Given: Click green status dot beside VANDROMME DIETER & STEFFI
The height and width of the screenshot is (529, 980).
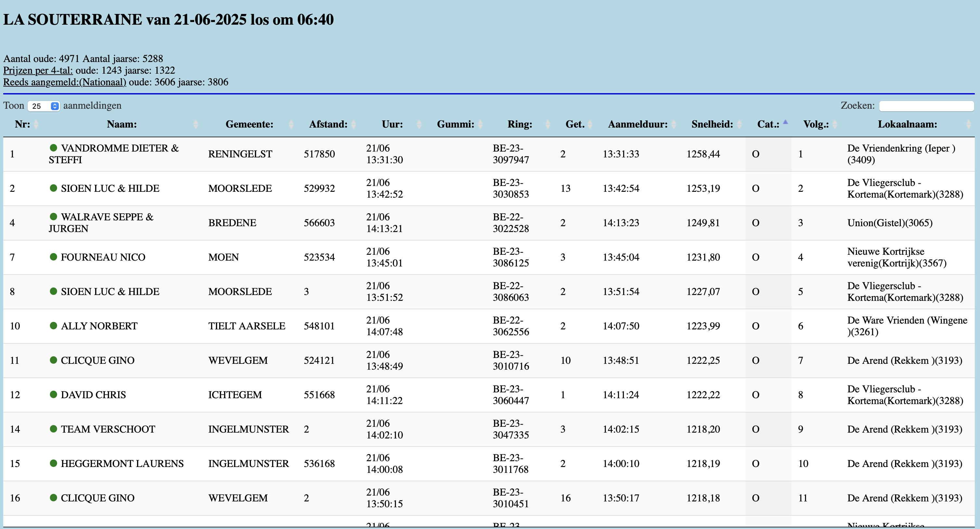Looking at the screenshot, I should 53,148.
